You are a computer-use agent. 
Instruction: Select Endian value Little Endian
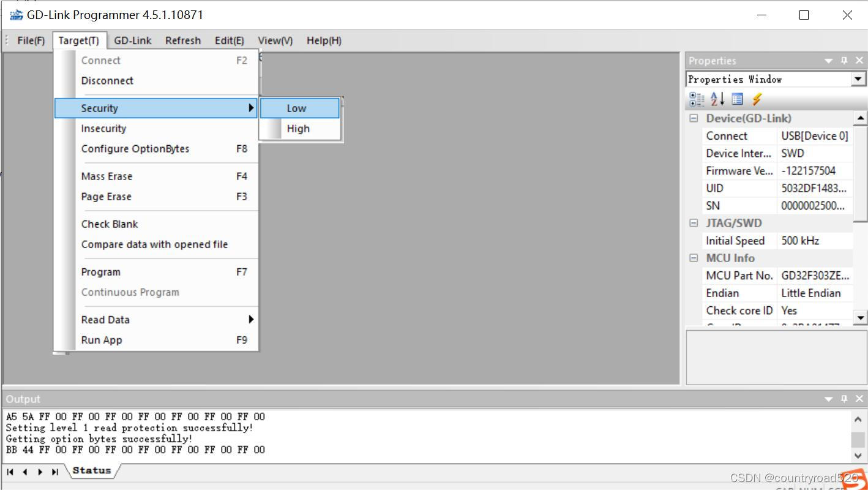(x=815, y=293)
